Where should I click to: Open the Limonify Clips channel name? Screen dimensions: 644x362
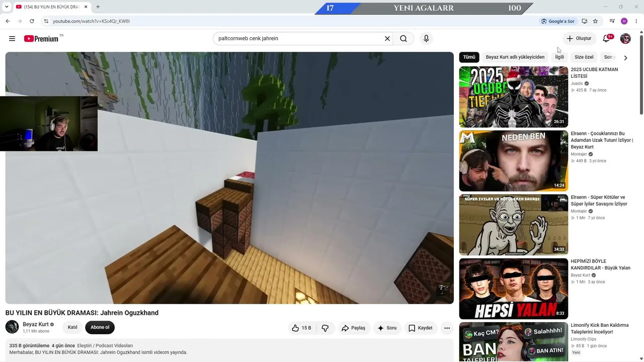(584, 339)
